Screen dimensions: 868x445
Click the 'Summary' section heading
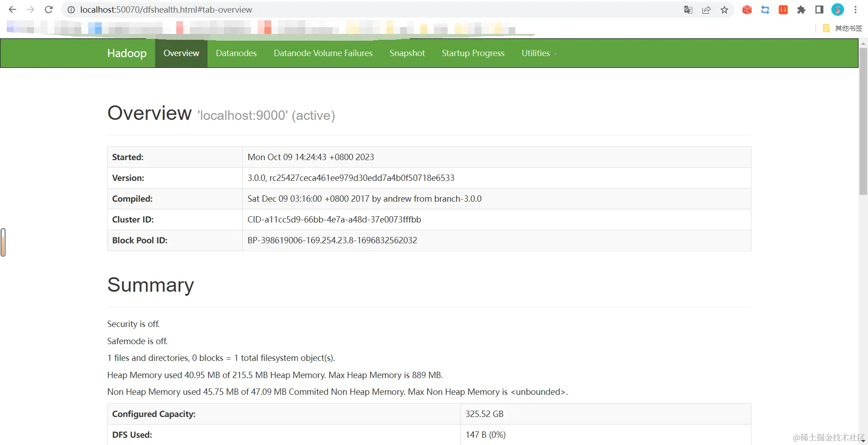[151, 285]
